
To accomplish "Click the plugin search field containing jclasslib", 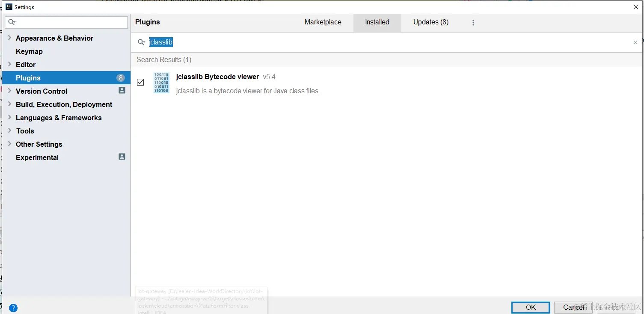I will click(x=387, y=42).
